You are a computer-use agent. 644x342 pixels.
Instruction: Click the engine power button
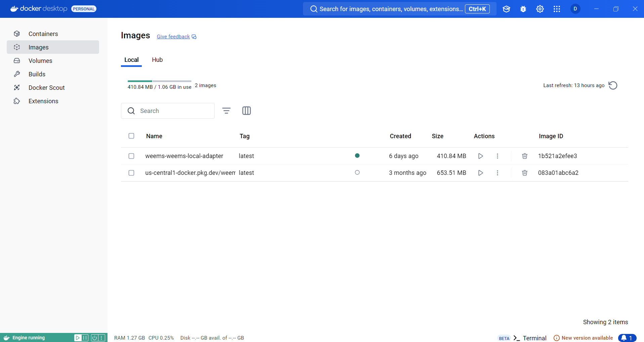[94, 338]
